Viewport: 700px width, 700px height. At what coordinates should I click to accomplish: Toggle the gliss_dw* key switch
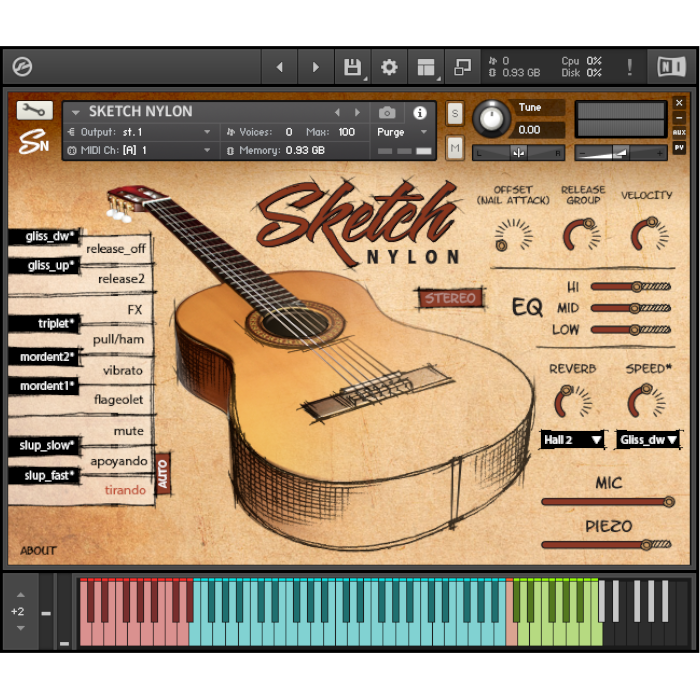tap(44, 237)
